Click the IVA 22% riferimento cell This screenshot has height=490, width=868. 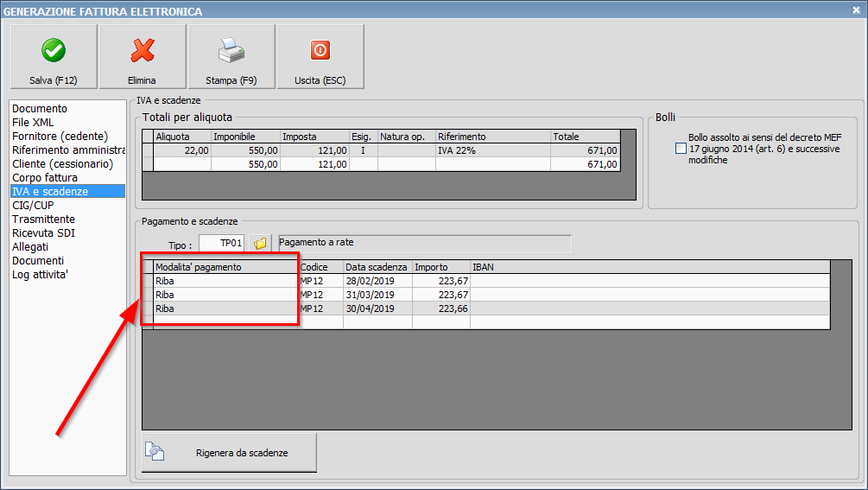coord(493,150)
